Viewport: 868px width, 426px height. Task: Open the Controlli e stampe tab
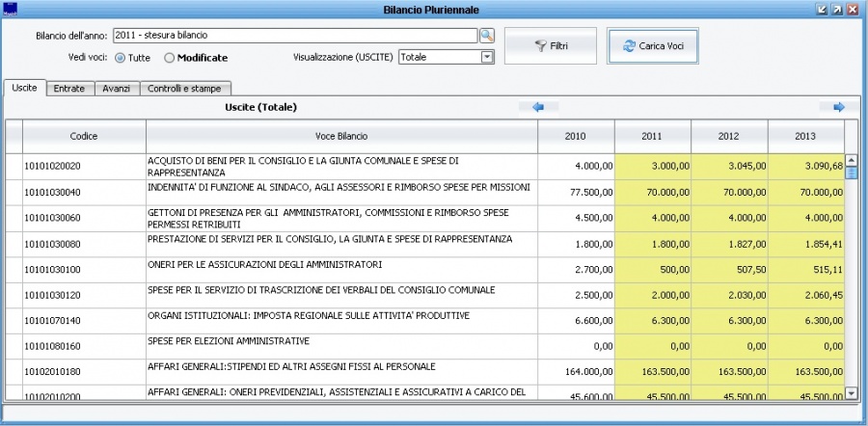point(185,89)
